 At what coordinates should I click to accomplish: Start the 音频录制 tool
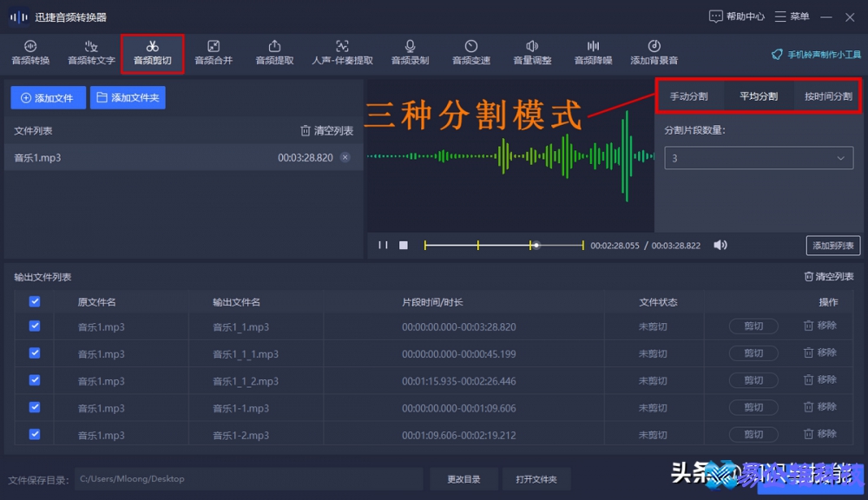point(410,52)
